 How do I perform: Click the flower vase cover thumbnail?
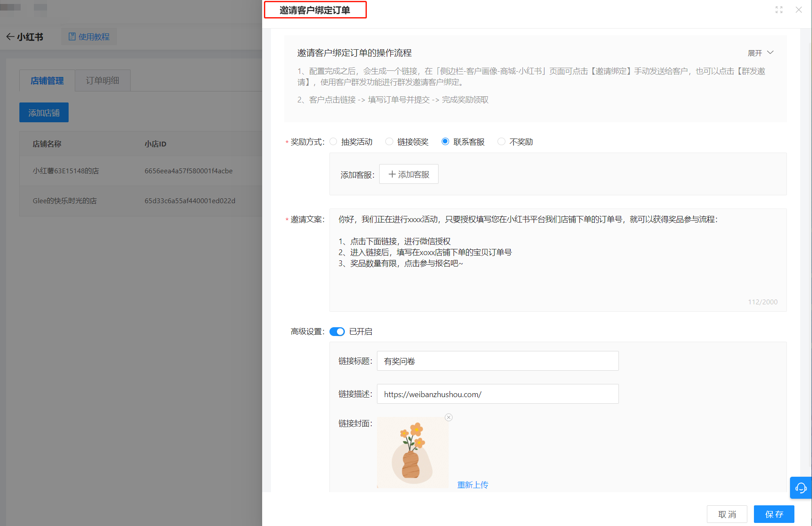pyautogui.click(x=413, y=453)
